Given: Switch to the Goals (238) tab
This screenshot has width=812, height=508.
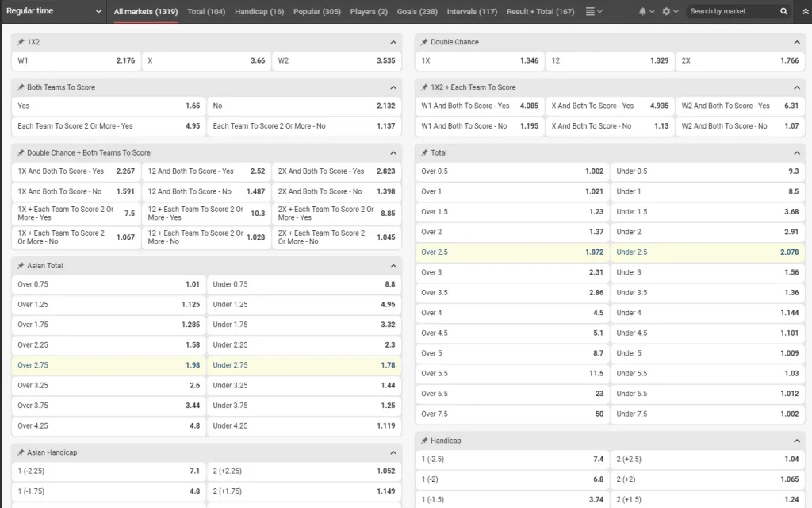Looking at the screenshot, I should pos(417,11).
